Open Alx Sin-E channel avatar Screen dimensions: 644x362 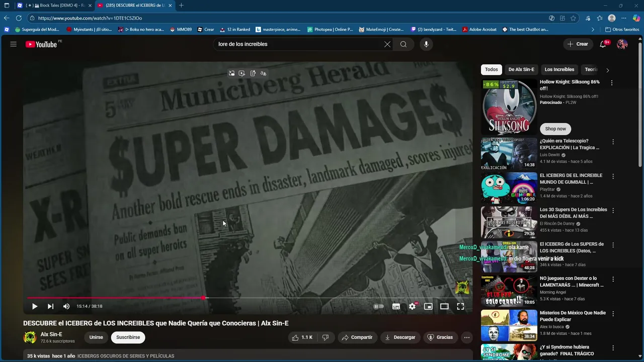pos(30,337)
